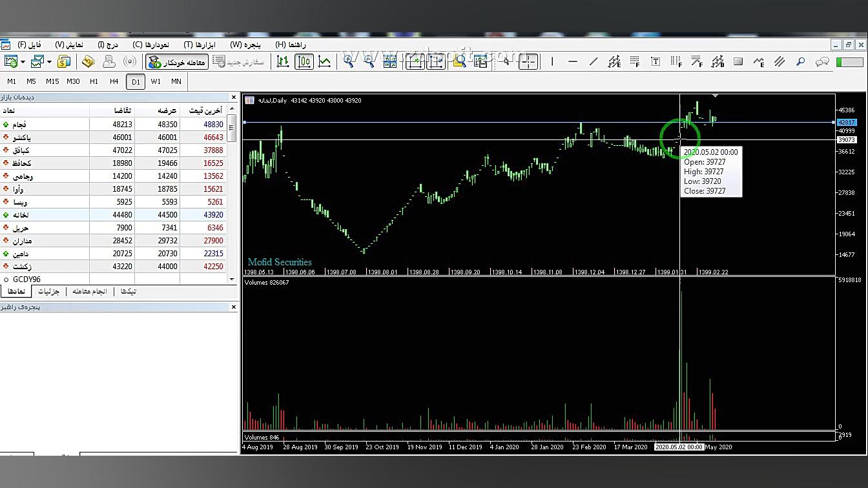Open the new chart icon
This screenshot has height=488, width=868.
[x=11, y=61]
